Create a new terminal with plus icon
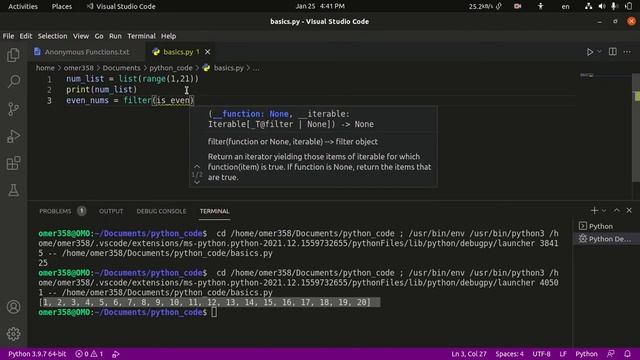640x360 pixels. click(x=594, y=210)
